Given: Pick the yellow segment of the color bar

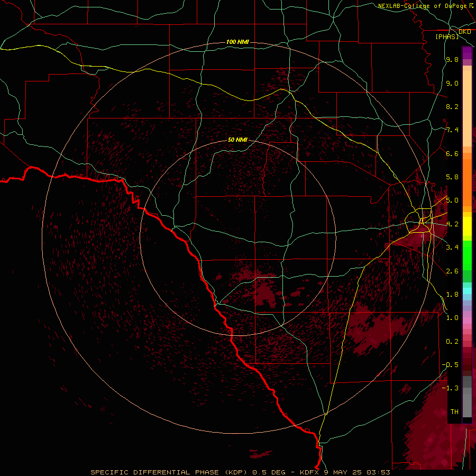Looking at the screenshot, I should [467, 226].
